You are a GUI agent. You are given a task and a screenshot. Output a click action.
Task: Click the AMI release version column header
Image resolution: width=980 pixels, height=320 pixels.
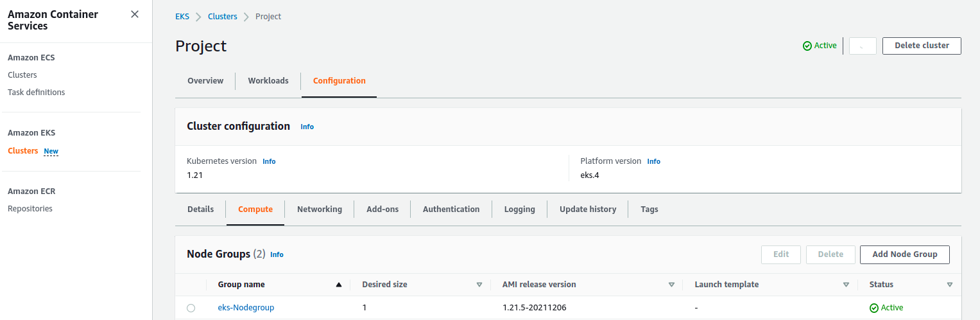[x=540, y=285]
